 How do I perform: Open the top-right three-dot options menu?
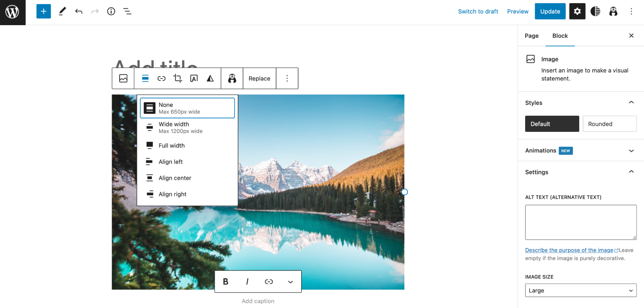pyautogui.click(x=631, y=11)
